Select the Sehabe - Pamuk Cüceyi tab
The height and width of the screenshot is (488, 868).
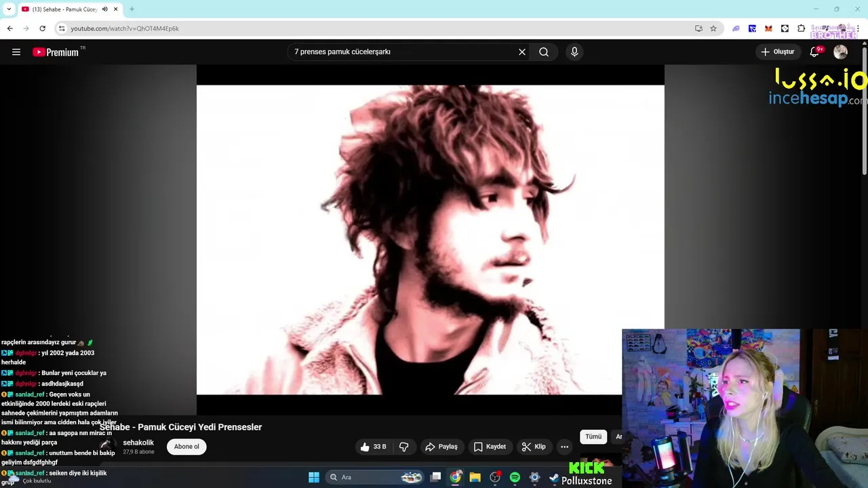pos(64,9)
